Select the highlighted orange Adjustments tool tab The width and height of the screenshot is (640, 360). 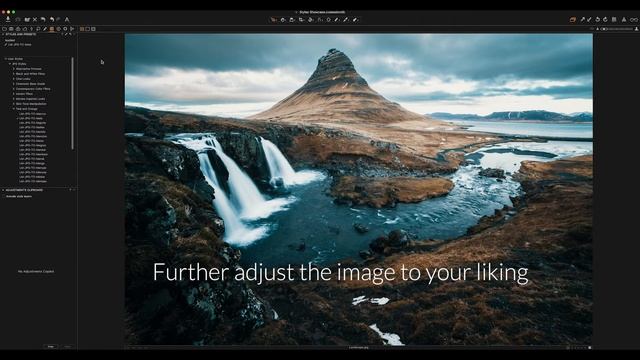pos(52,29)
